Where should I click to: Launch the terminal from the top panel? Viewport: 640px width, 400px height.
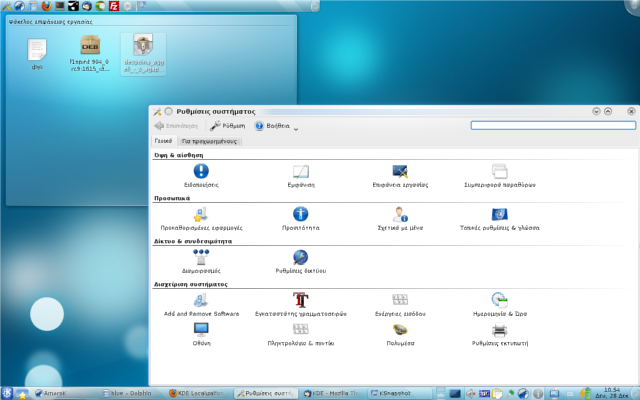click(x=60, y=6)
